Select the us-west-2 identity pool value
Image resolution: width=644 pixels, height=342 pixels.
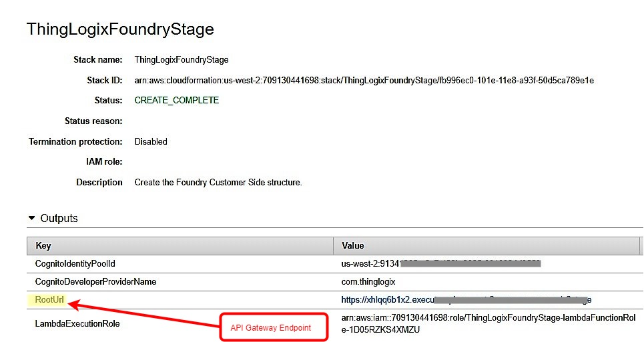coord(440,264)
